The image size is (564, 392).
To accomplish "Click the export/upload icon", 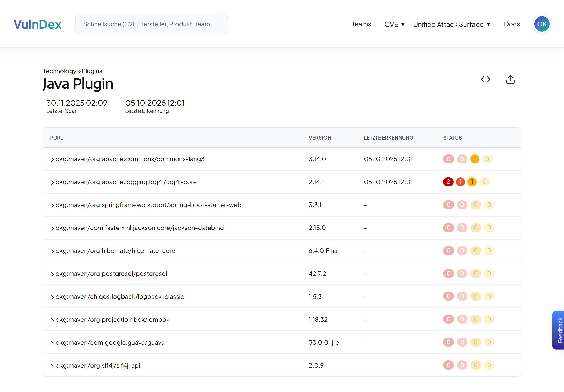I will pyautogui.click(x=510, y=79).
